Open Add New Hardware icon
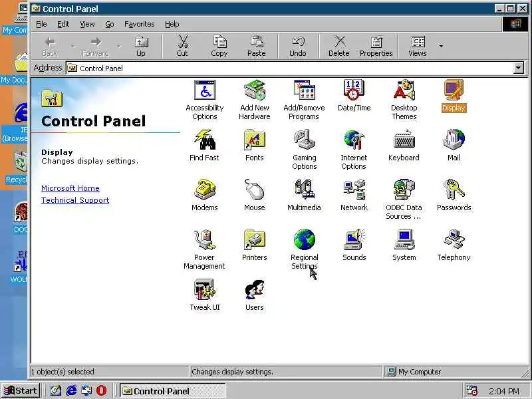 pyautogui.click(x=255, y=100)
